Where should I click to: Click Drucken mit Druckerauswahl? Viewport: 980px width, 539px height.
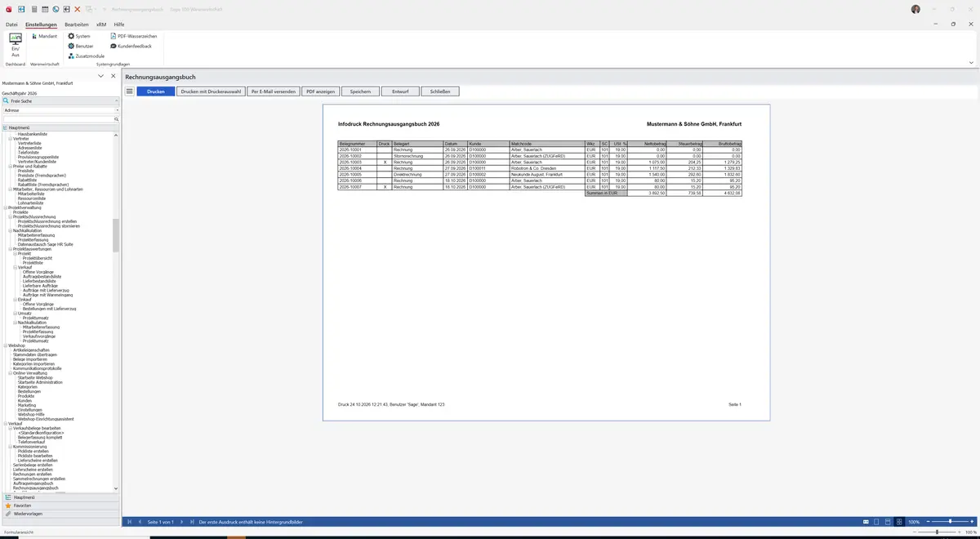click(211, 91)
